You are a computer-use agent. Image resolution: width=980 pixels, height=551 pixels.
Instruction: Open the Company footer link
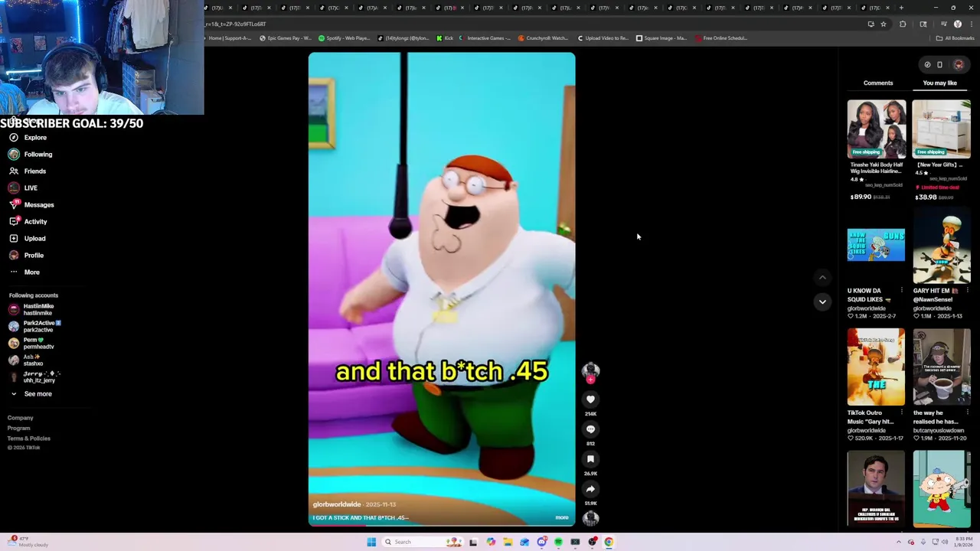21,418
